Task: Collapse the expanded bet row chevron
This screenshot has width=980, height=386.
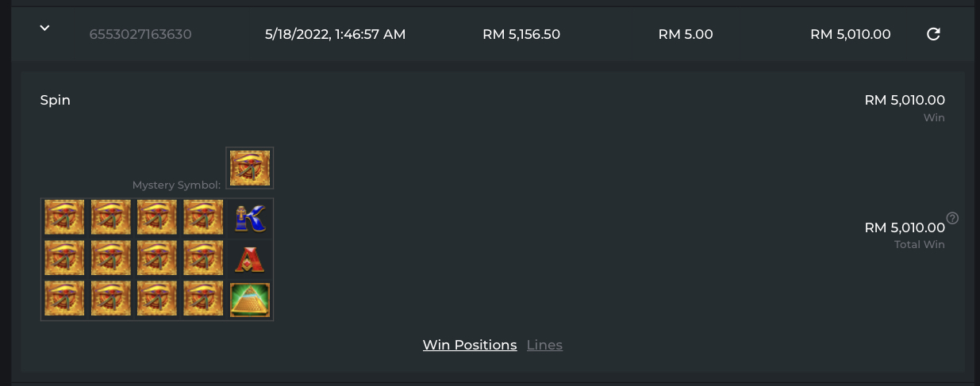Action: pos(45,29)
